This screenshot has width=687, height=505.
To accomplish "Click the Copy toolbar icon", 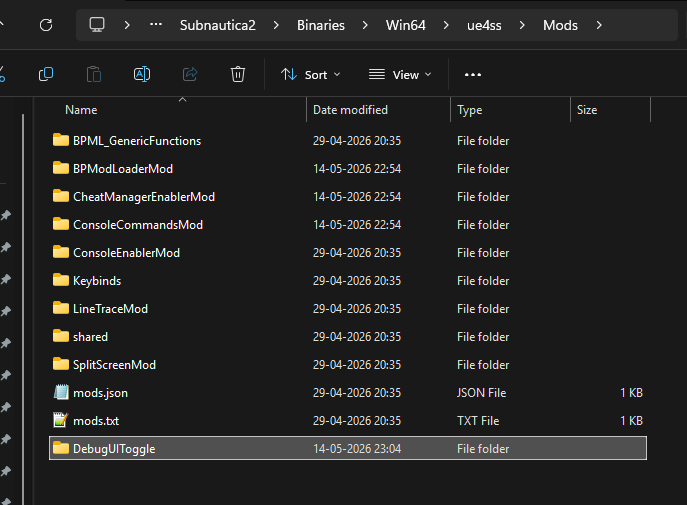I will pyautogui.click(x=46, y=74).
